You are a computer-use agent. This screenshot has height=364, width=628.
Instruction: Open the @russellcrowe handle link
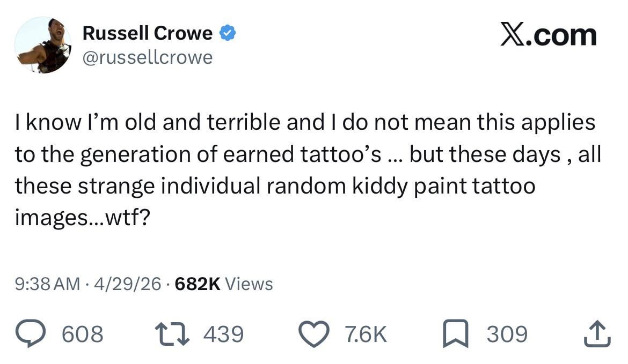[x=148, y=57]
